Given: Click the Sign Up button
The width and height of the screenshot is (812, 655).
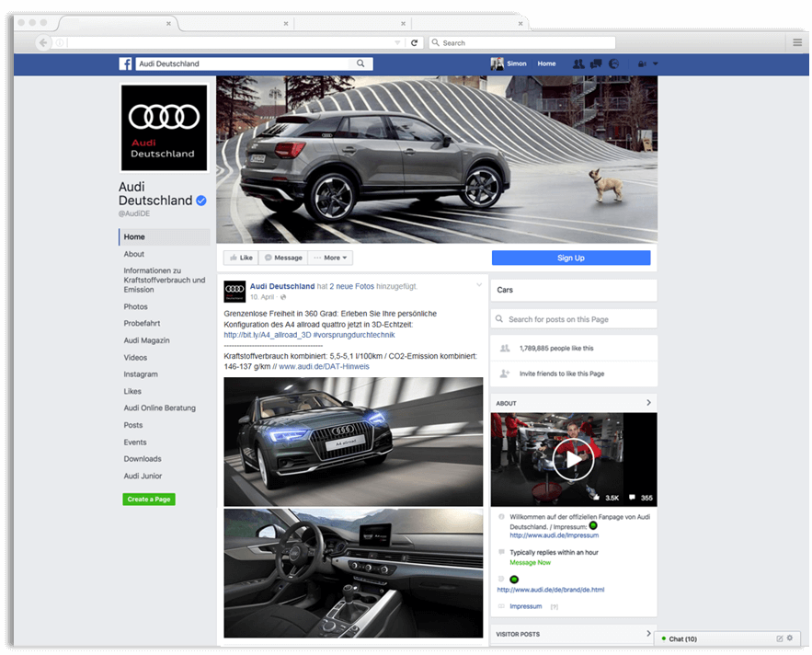Looking at the screenshot, I should (571, 258).
